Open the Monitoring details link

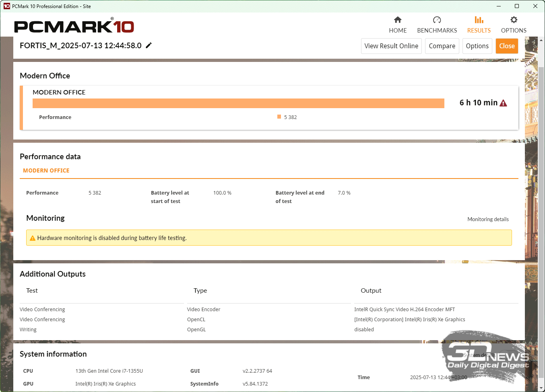coord(488,219)
